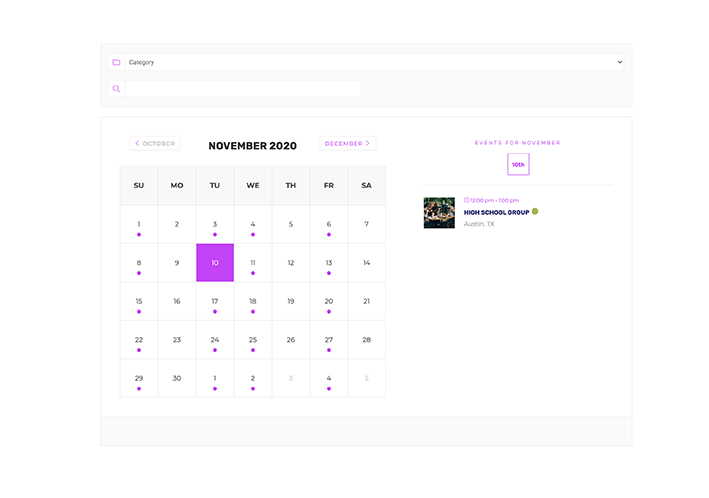
Task: Select November 22 on the calendar
Action: [x=139, y=340]
